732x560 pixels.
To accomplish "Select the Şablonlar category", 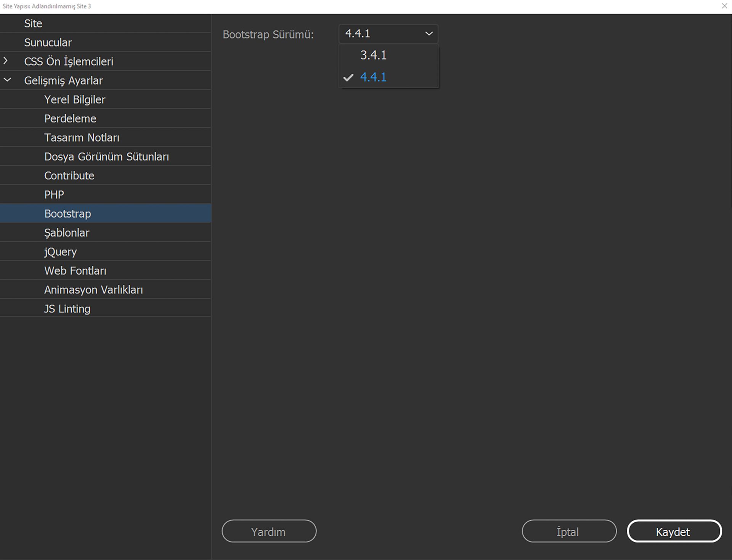I will 67,232.
